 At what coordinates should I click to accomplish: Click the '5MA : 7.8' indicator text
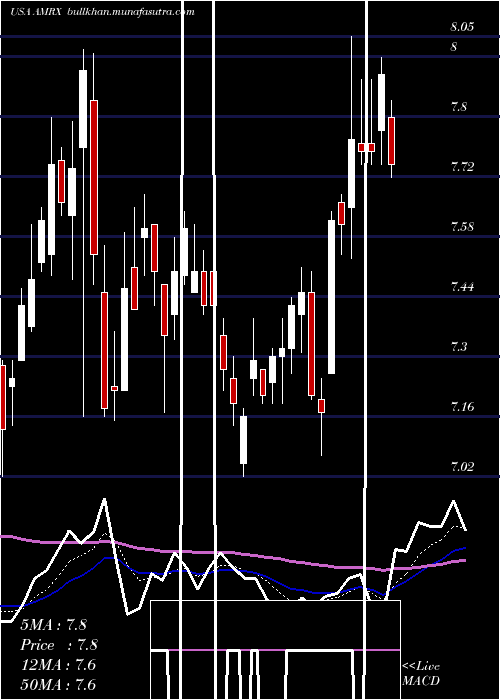(54, 625)
